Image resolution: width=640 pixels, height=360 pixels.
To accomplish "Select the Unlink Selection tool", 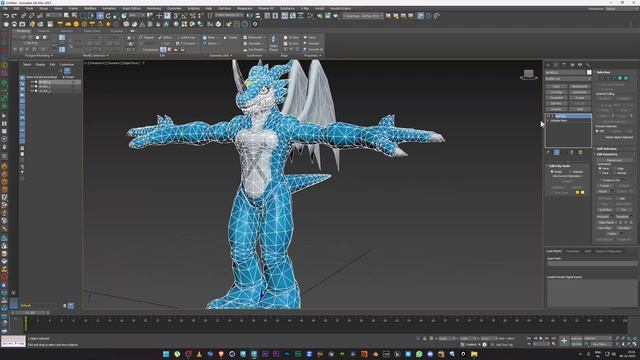I will pos(31,16).
